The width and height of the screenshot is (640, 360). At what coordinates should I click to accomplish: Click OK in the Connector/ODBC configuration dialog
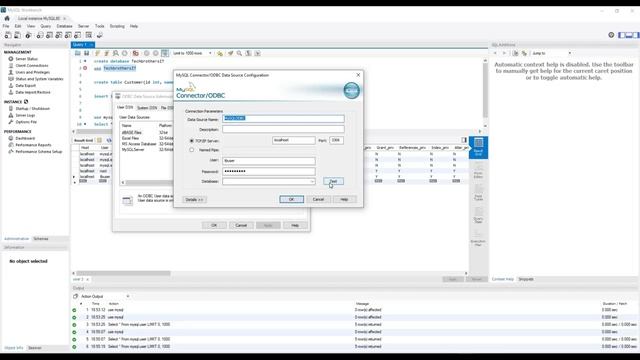click(291, 199)
